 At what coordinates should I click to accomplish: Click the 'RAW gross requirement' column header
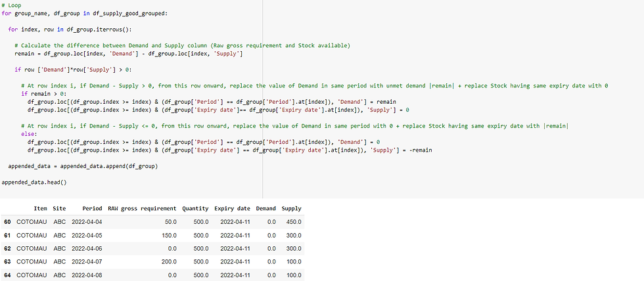click(142, 208)
